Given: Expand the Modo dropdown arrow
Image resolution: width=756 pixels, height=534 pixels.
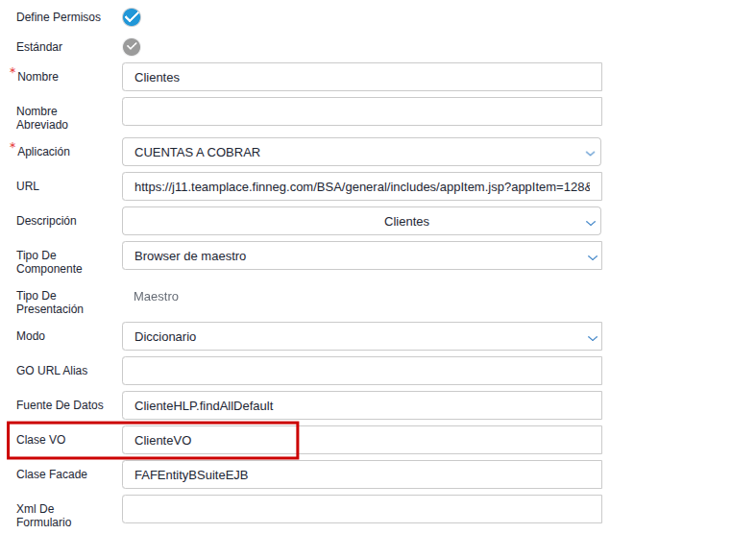Looking at the screenshot, I should (x=590, y=337).
